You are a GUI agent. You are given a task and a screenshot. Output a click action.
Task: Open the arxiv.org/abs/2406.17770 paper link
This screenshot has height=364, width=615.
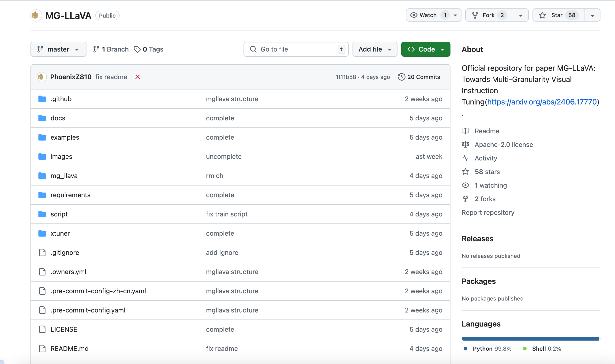click(x=542, y=102)
